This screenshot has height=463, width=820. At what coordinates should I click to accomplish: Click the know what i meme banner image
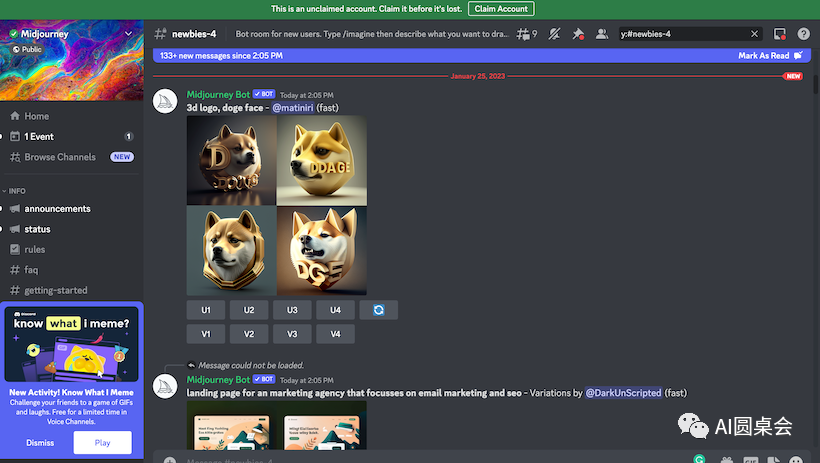pos(72,344)
